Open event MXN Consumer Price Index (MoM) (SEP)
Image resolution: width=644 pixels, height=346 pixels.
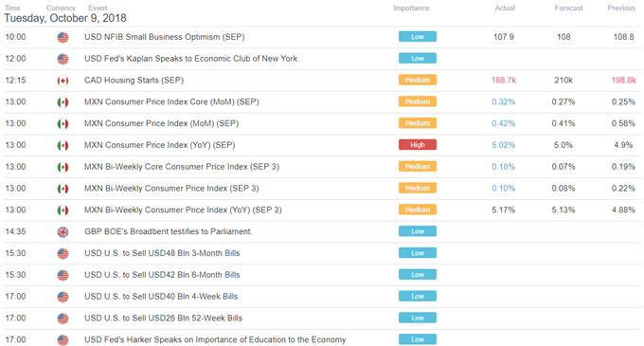pos(161,123)
